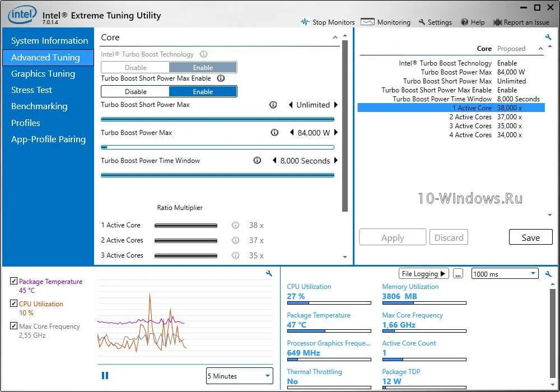The image size is (560, 392).
Task: Click info icon next to Intel Turbo Boost Technology
Action: pyautogui.click(x=204, y=54)
